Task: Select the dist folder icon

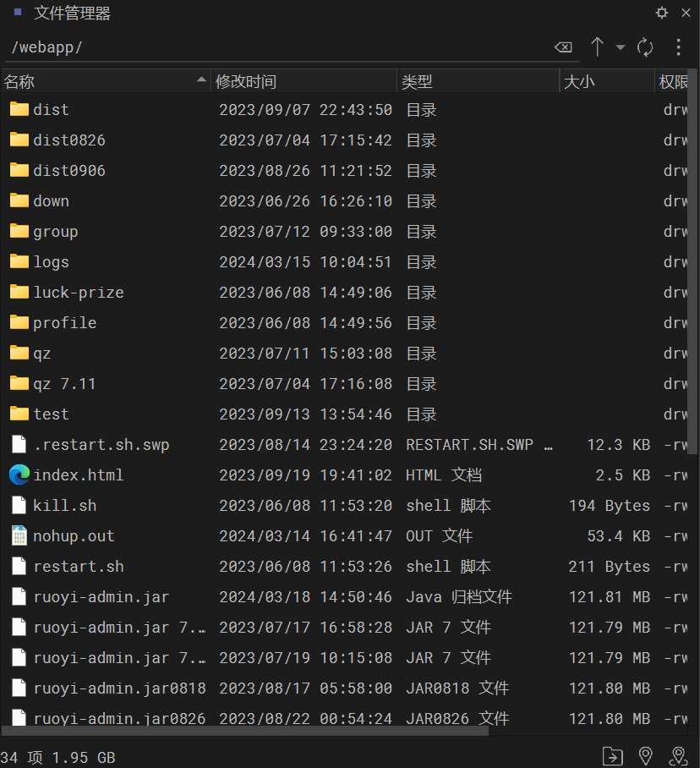Action: (x=19, y=109)
